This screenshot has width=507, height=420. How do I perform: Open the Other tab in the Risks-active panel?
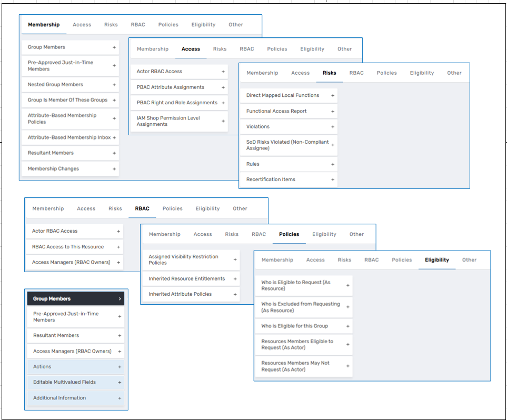[x=454, y=73]
